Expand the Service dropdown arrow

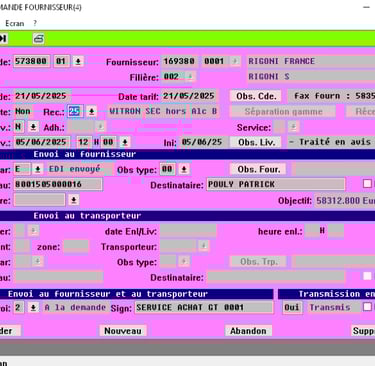tap(293, 127)
